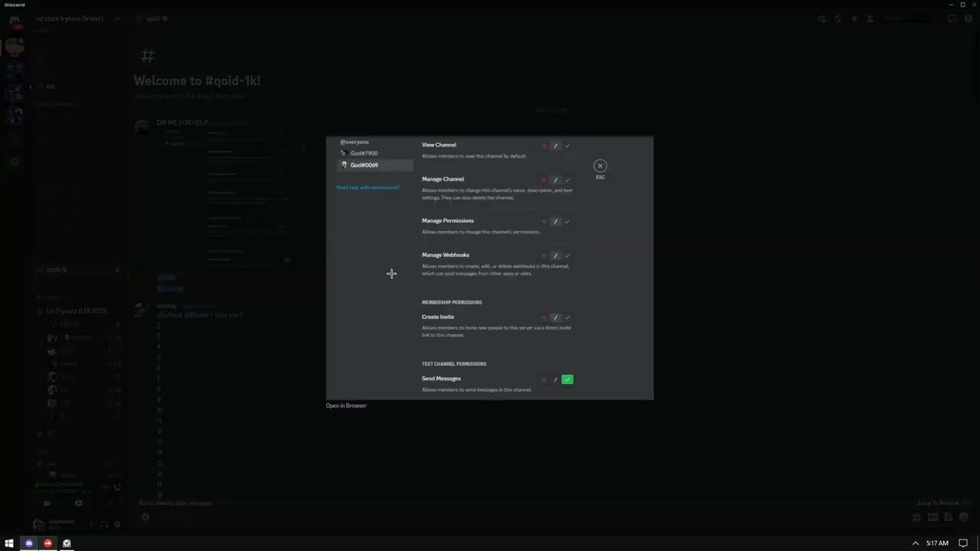Select the @everyone role in permissions list
This screenshot has height=551, width=980.
354,142
